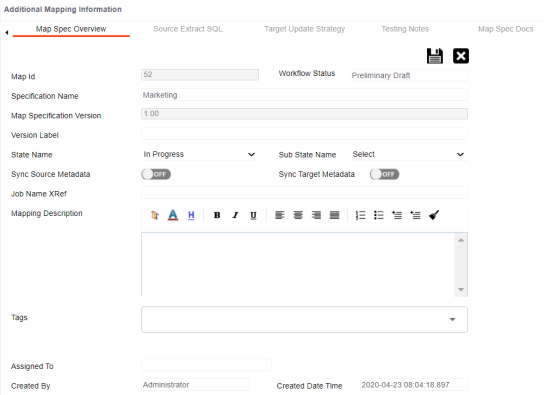Click the Additional Mapping Information heading
544x395 pixels.
click(x=63, y=9)
